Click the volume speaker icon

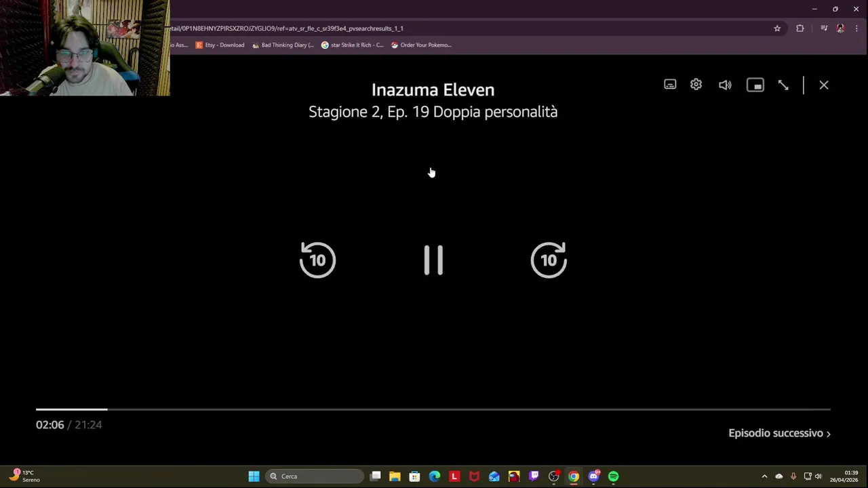725,85
